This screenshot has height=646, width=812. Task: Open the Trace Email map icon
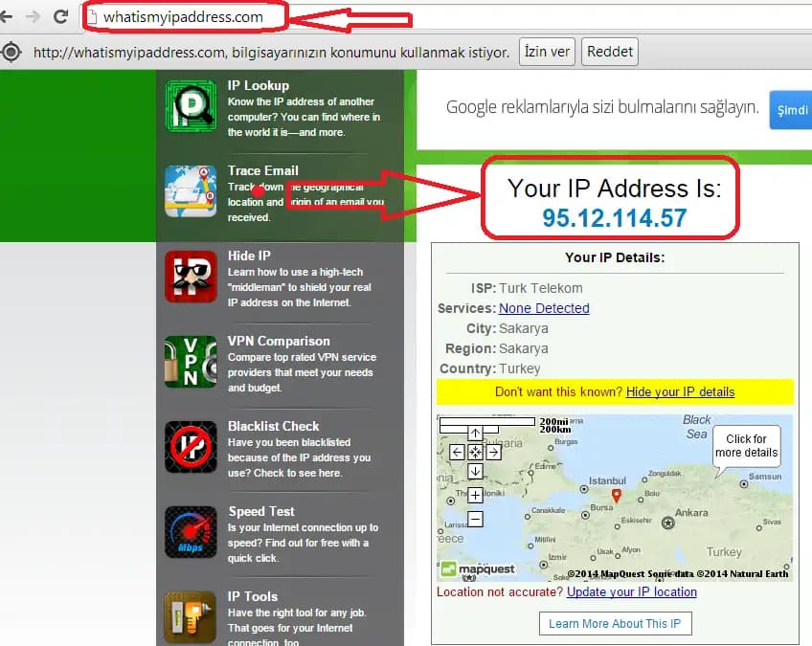click(191, 191)
